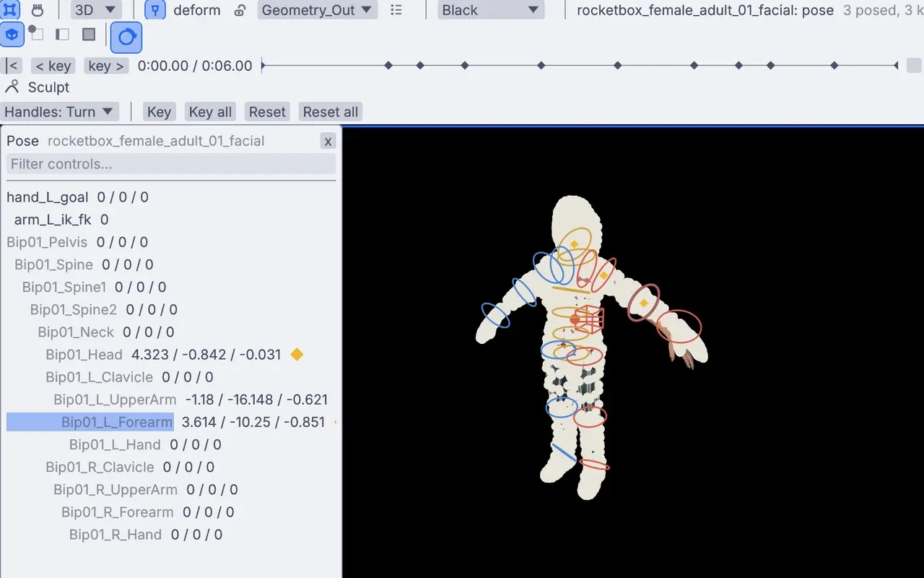924x578 pixels.
Task: Select the solid gray square display mode
Action: (x=89, y=35)
